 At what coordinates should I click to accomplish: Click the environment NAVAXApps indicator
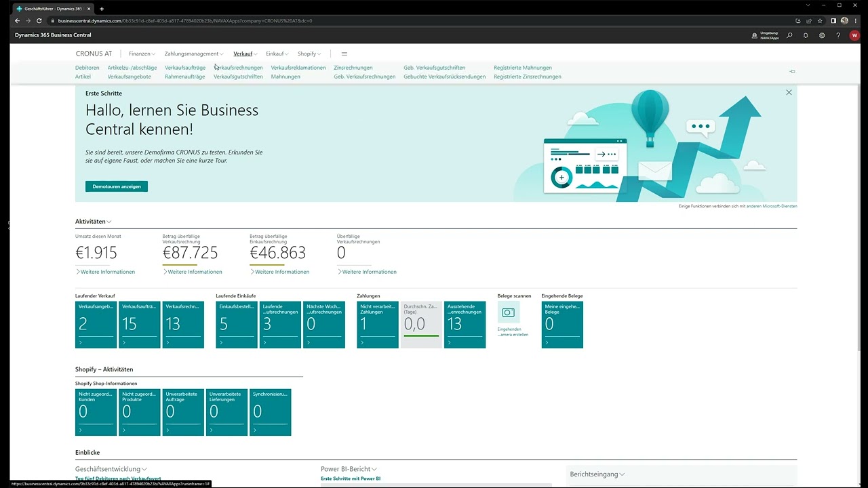click(x=766, y=35)
